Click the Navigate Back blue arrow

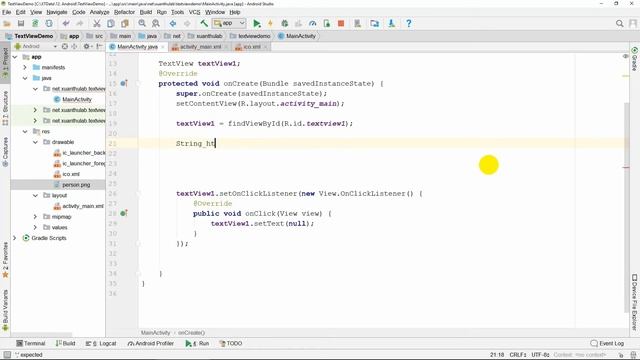(x=173, y=24)
